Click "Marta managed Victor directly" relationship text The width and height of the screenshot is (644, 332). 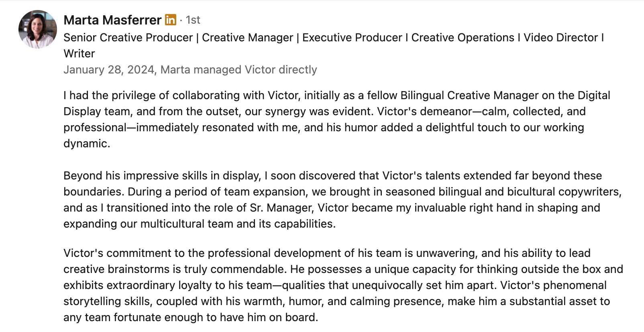pyautogui.click(x=238, y=69)
